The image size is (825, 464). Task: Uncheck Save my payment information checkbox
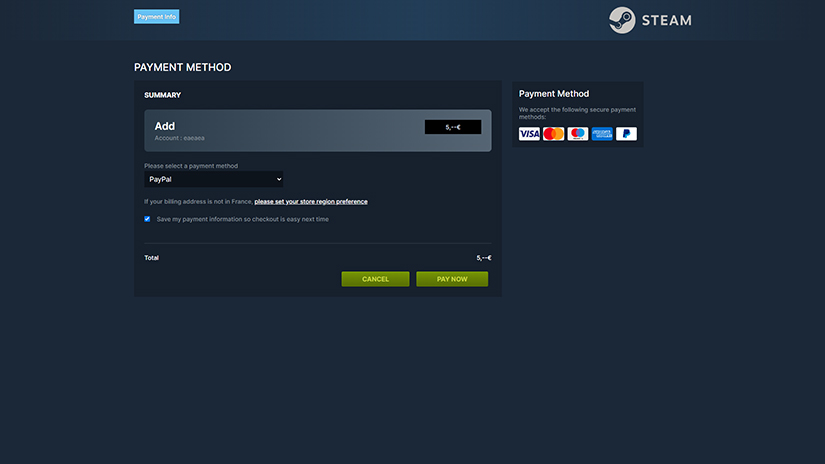pyautogui.click(x=147, y=219)
